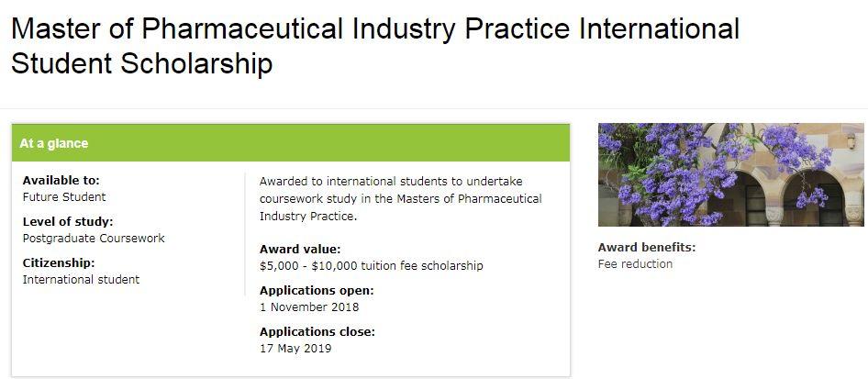The image size is (868, 379).
Task: Click the scholarship page title heading
Action: click(374, 46)
